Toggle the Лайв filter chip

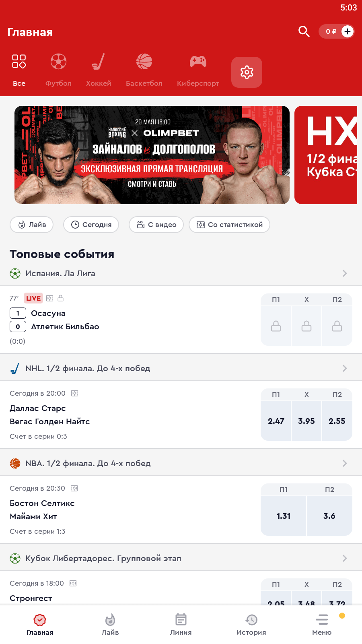click(x=32, y=225)
